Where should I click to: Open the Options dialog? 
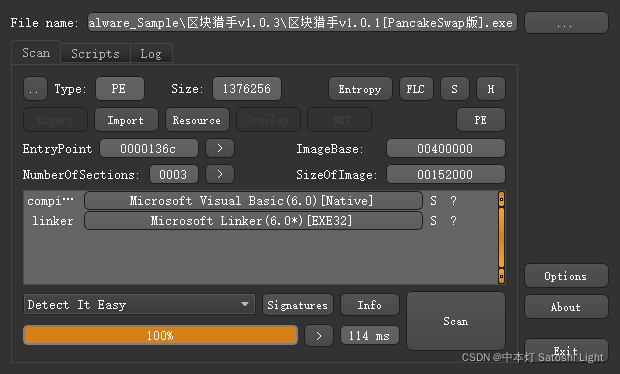(566, 276)
